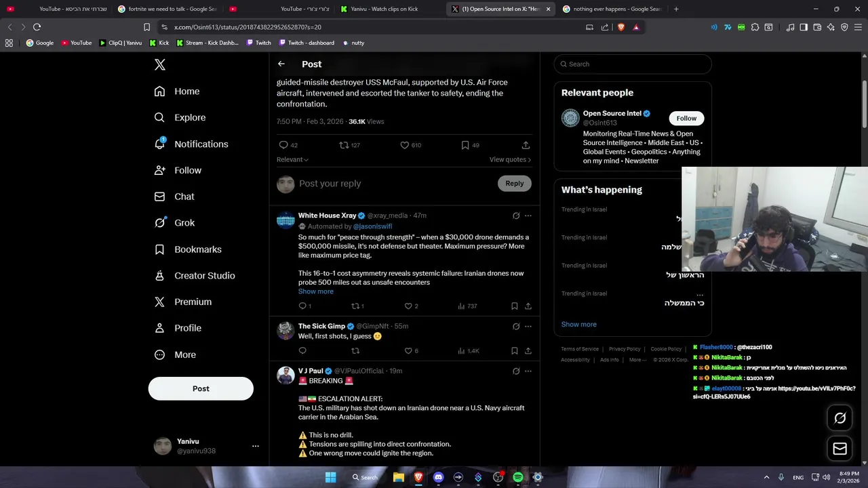Bookmark White House Xray reply

pos(515,306)
